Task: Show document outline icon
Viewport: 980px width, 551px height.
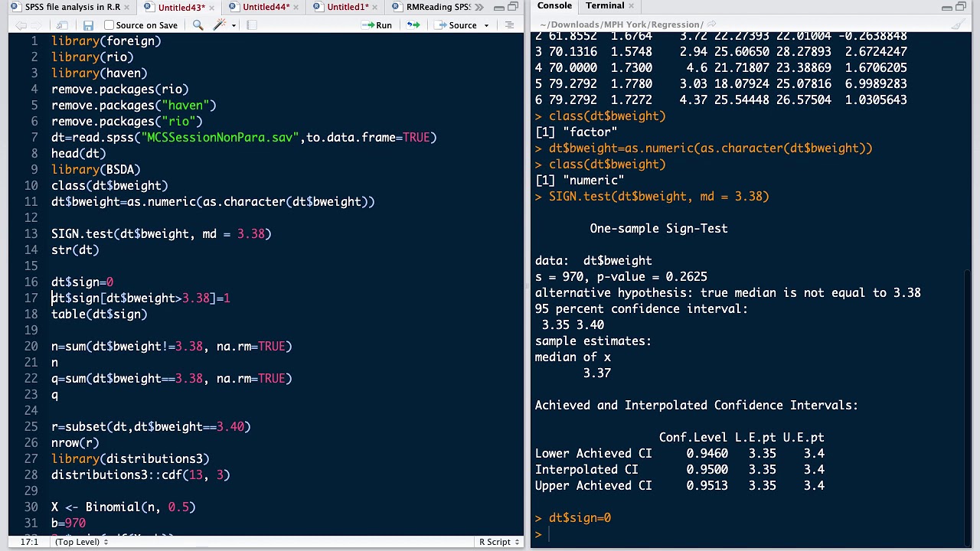Action: [509, 25]
